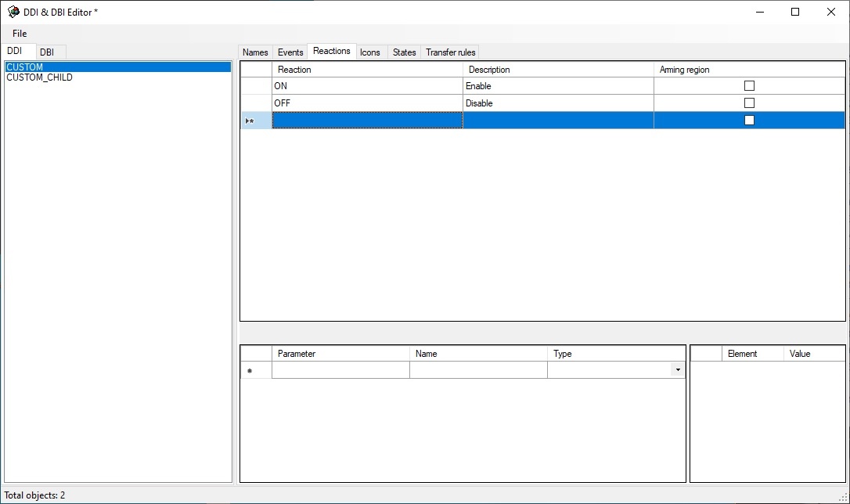Select the CUSTOM object in list
Image resolution: width=850 pixels, height=504 pixels.
25,67
